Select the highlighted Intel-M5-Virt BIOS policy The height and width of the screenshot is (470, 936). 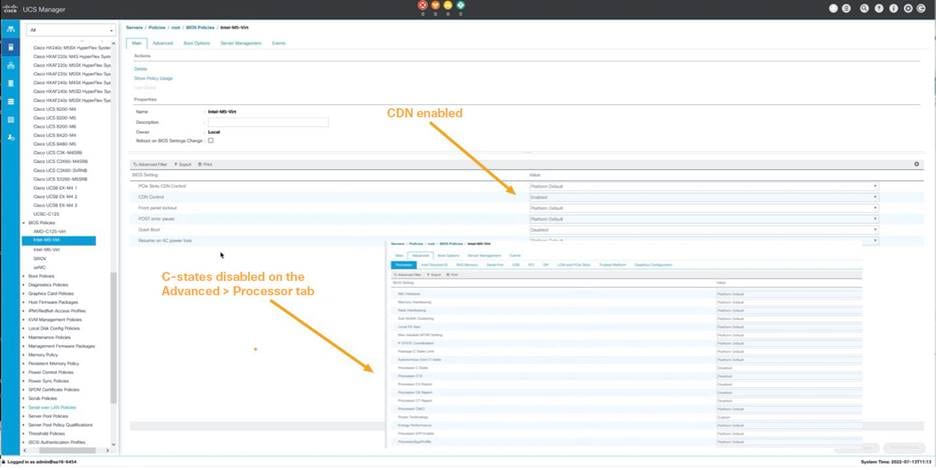pyautogui.click(x=58, y=240)
